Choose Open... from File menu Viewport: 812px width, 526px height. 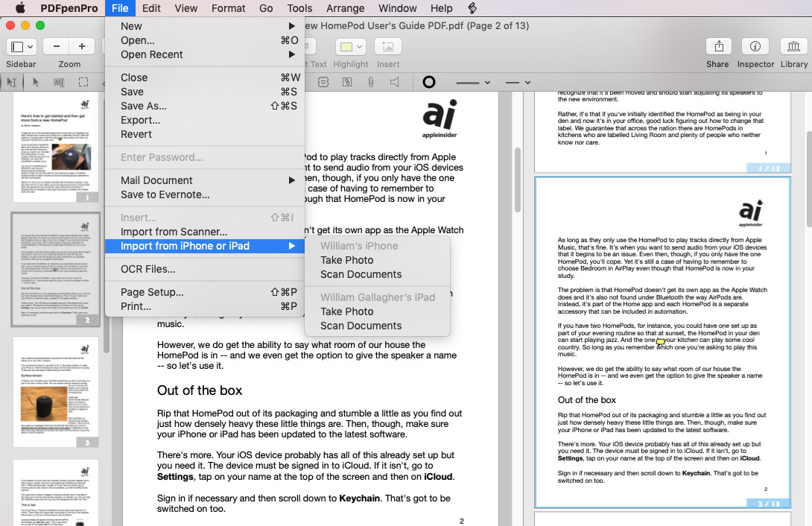coord(205,40)
